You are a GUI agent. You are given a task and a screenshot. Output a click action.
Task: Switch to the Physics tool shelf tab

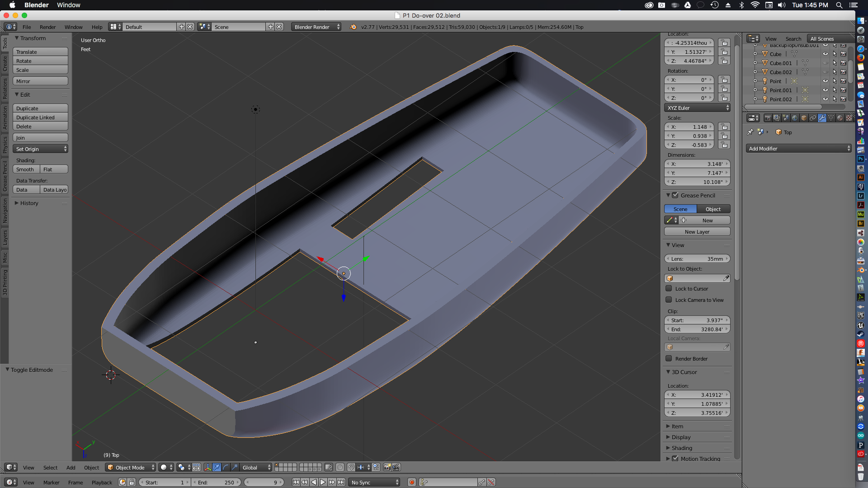pos(5,145)
